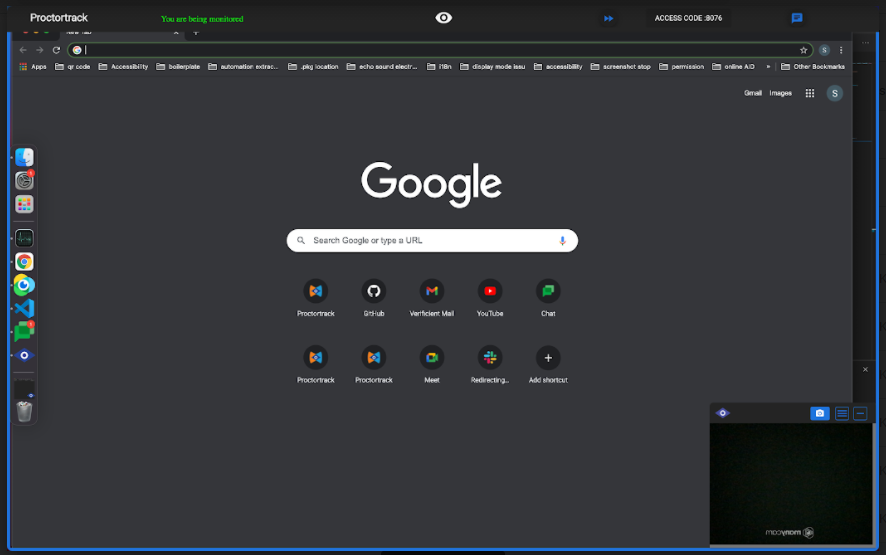886x555 pixels.
Task: Open the .pkg location bookmark folder
Action: 313,67
